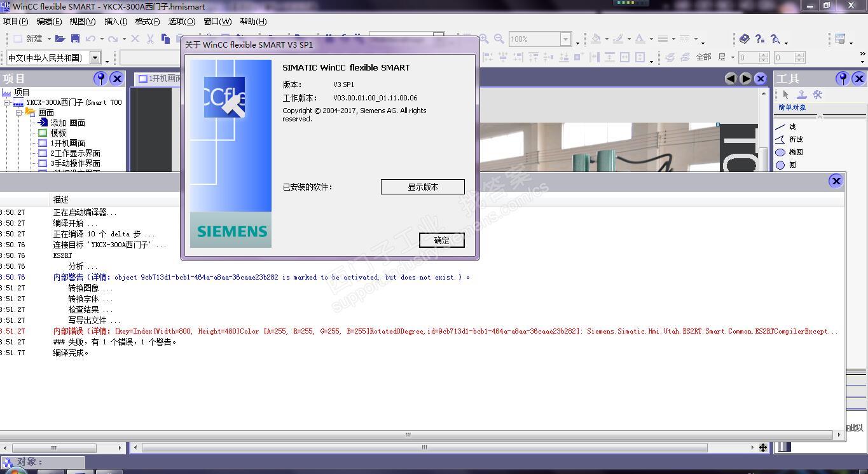
Task: Click the line color pen icon
Action: pos(617,39)
